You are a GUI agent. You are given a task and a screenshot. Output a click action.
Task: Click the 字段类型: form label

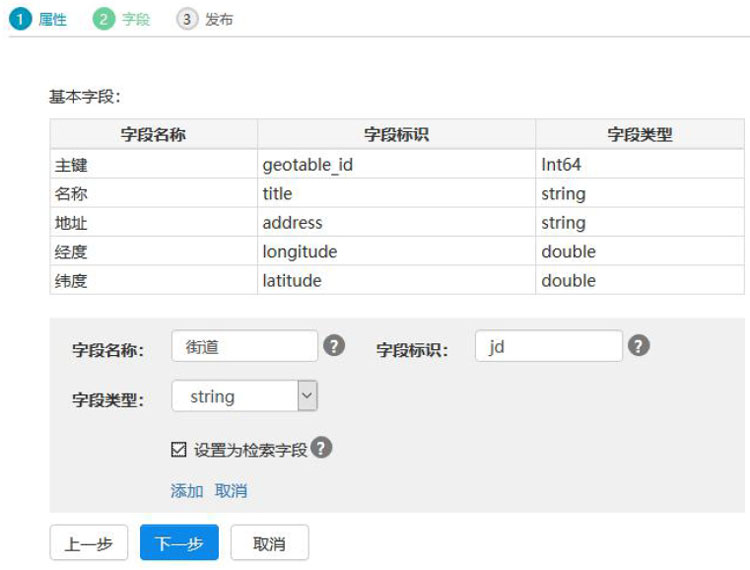[x=108, y=399]
